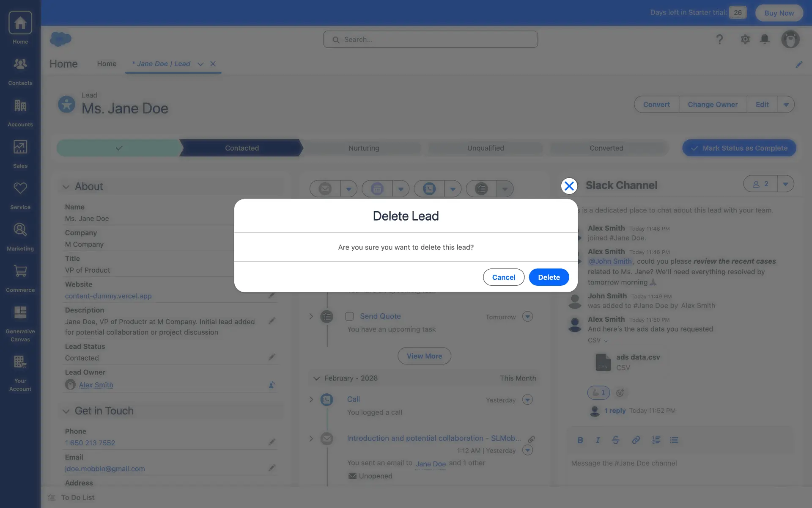This screenshot has height=508, width=812.
Task: Open the setup gear icon
Action: tap(745, 39)
